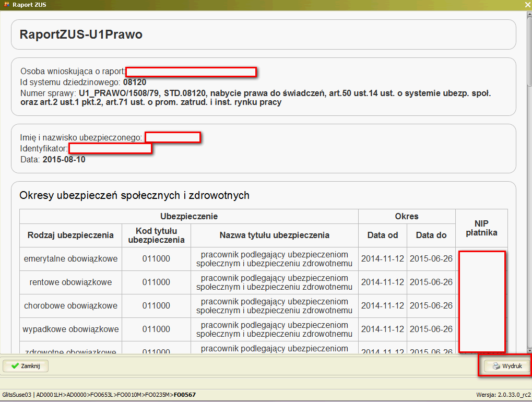Click the 'Wersja: 2.0.33.0_rc2' status text
532x402 pixels.
[503, 395]
